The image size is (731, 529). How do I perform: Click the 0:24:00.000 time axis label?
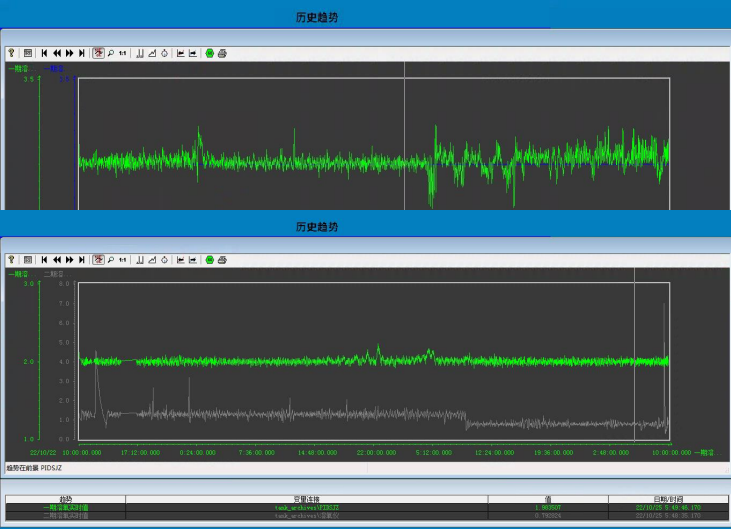pos(198,453)
